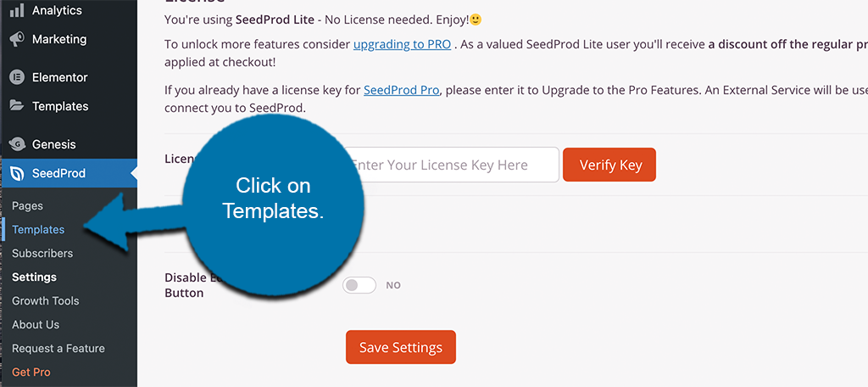Click the Genesis logo icon
868x387 pixels.
point(17,145)
